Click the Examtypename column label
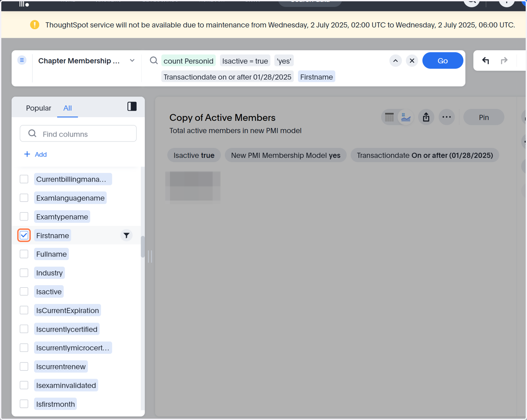This screenshot has height=420, width=527. coord(62,217)
